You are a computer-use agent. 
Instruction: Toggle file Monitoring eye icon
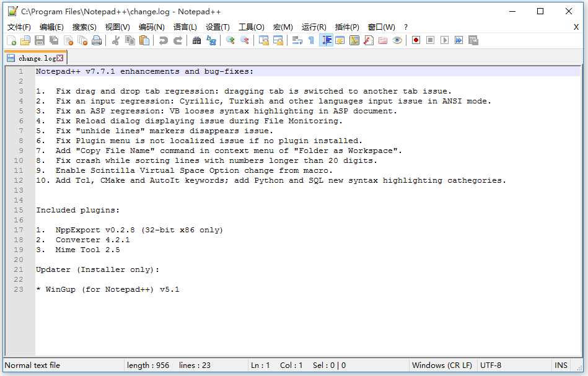point(397,40)
